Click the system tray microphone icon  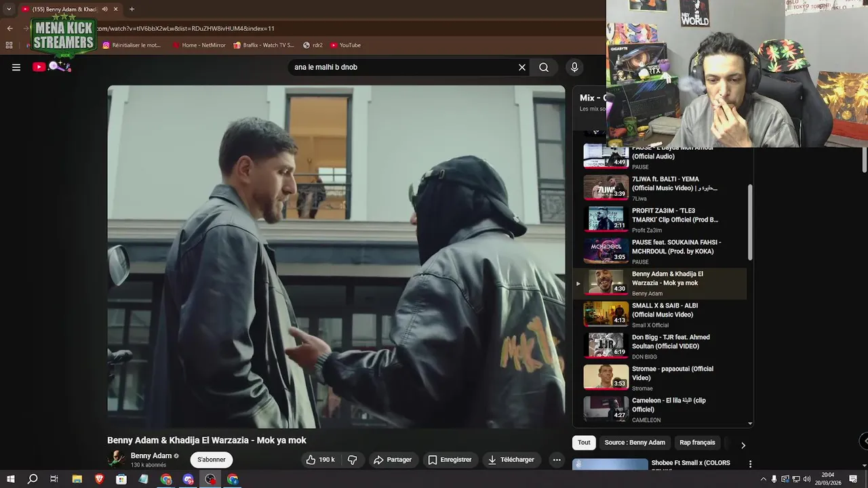pyautogui.click(x=774, y=479)
